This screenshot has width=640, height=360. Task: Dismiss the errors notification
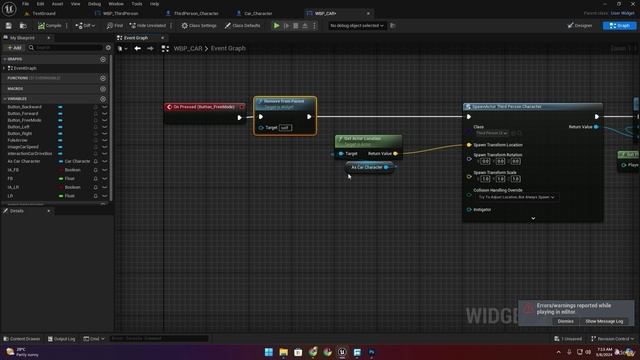(565, 321)
